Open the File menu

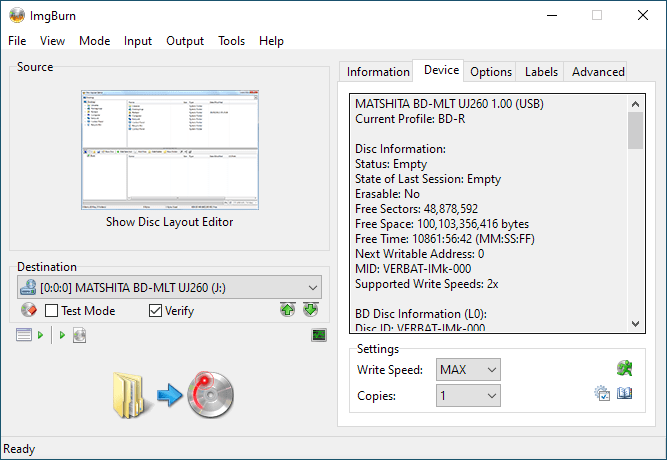(x=17, y=41)
